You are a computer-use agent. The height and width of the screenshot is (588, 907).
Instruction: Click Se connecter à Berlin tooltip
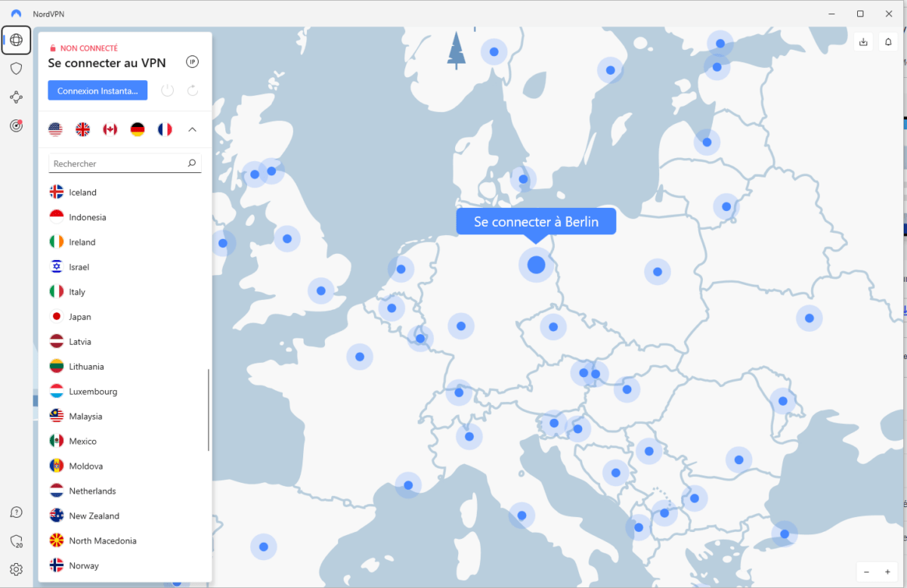pos(536,221)
